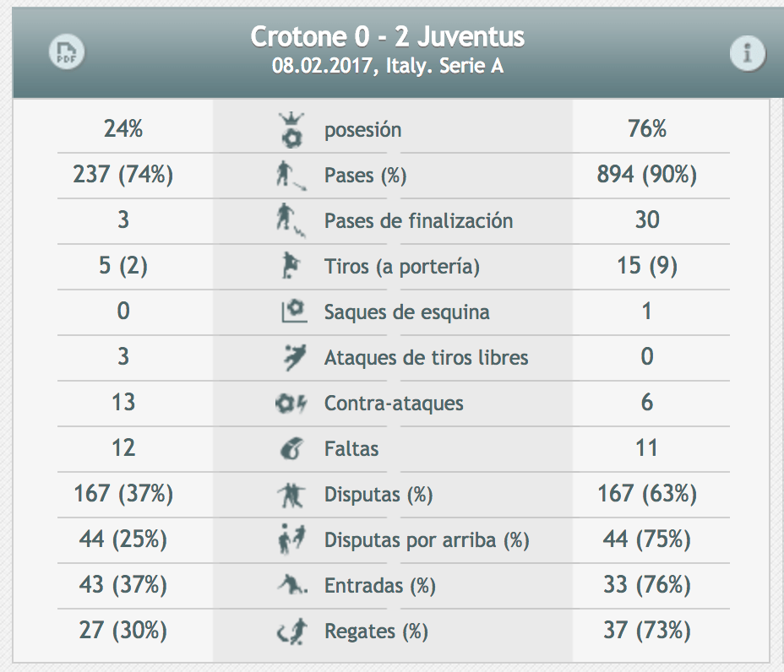Open the info icon in header
Viewport: 784px width, 672px height.
(747, 54)
